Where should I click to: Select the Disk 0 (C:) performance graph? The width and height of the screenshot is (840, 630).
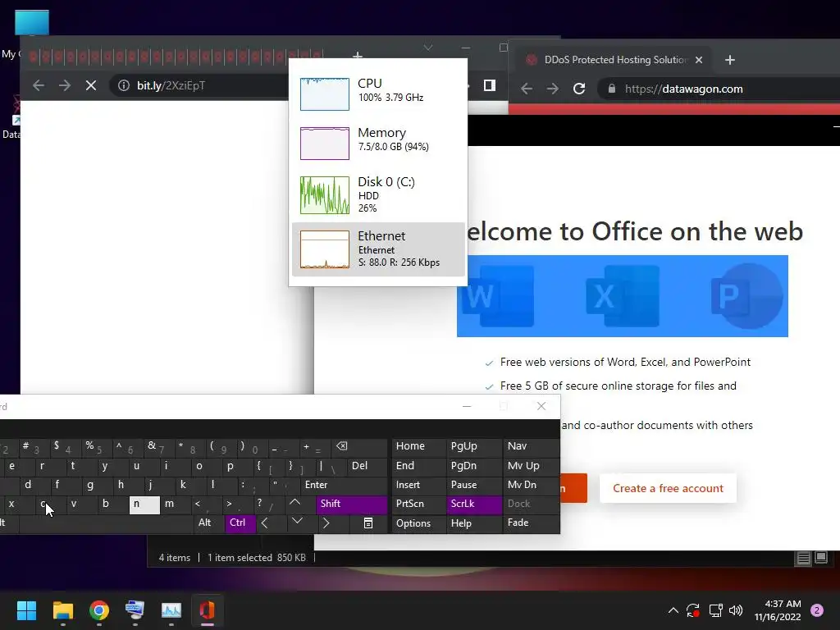tap(378, 195)
